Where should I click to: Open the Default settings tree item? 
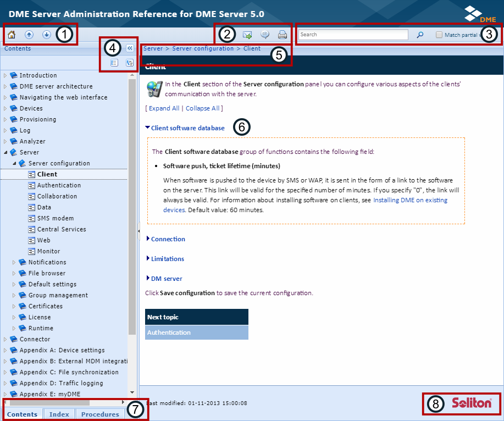coord(52,284)
